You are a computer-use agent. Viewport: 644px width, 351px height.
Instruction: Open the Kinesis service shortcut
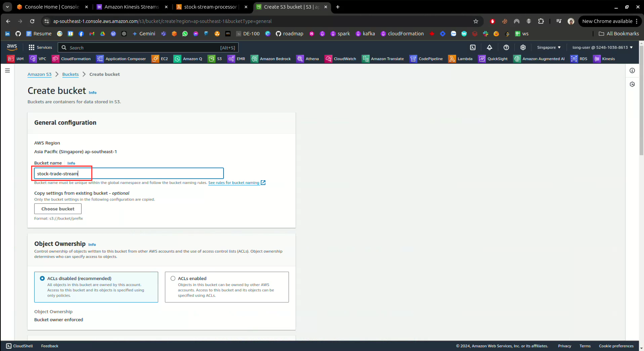[x=604, y=59]
